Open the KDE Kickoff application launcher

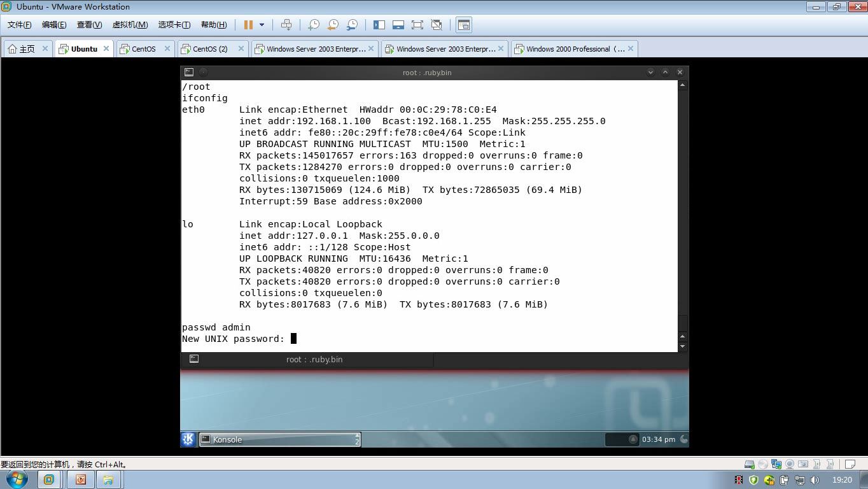coord(188,439)
